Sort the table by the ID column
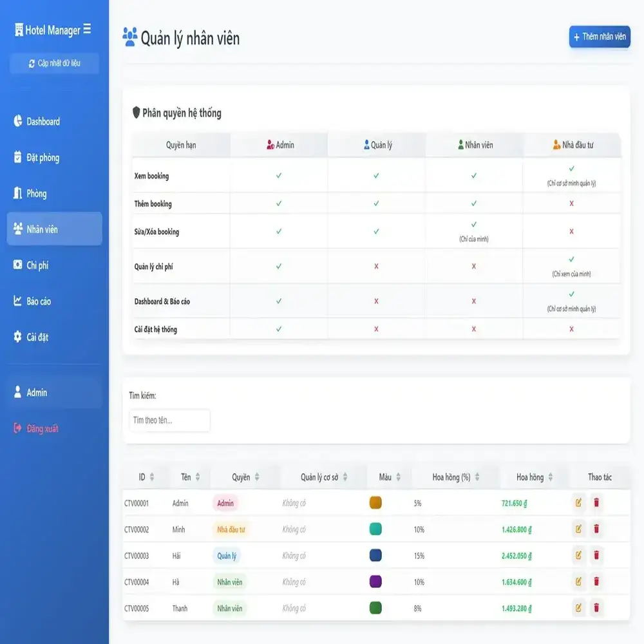 (146, 477)
